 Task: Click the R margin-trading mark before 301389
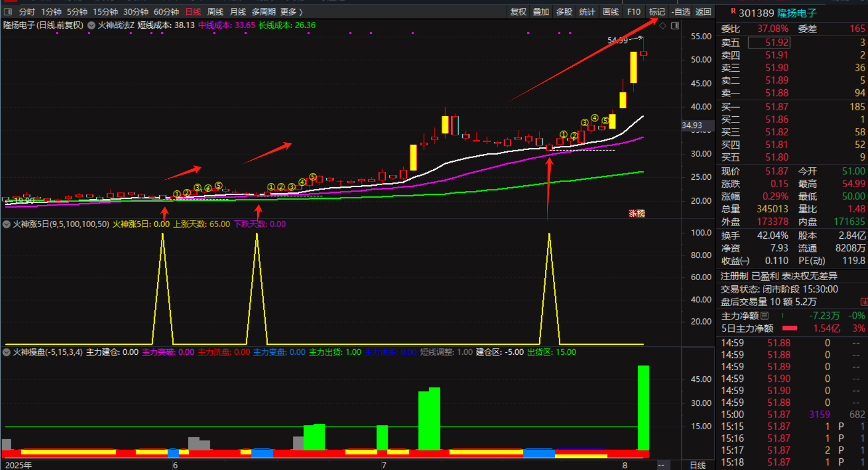[x=733, y=11]
